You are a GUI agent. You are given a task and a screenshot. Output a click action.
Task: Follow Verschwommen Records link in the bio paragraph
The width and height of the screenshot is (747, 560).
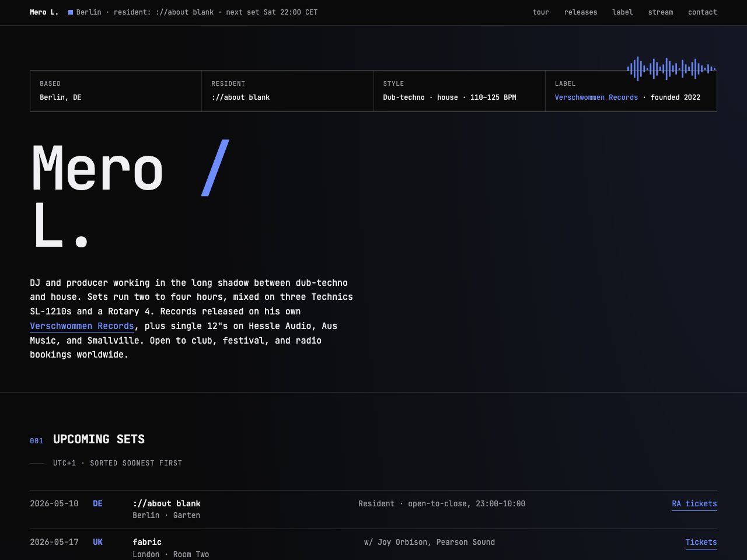tap(82, 326)
